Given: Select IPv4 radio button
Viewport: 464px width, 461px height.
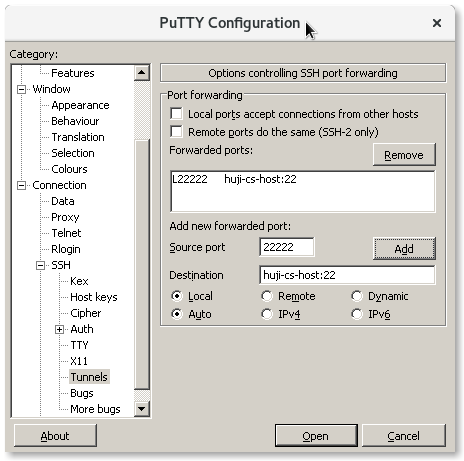Looking at the screenshot, I should (x=267, y=314).
